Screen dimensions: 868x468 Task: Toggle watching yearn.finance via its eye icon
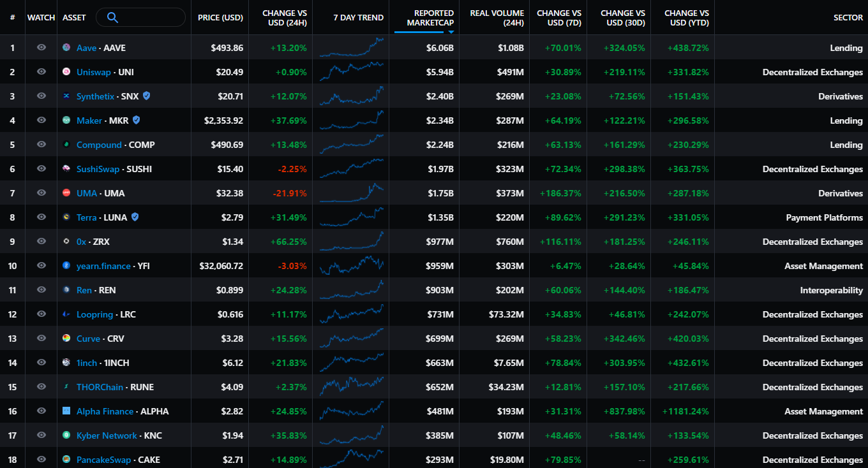41,265
